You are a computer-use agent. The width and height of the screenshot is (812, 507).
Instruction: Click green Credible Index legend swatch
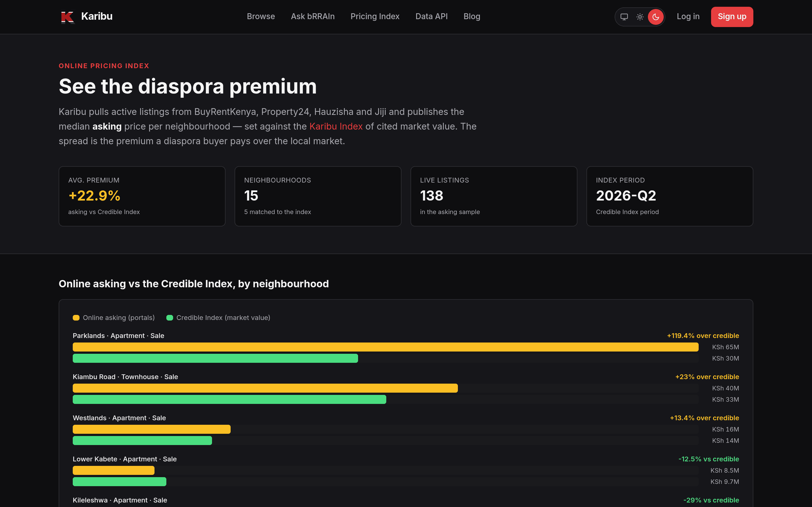tap(170, 317)
